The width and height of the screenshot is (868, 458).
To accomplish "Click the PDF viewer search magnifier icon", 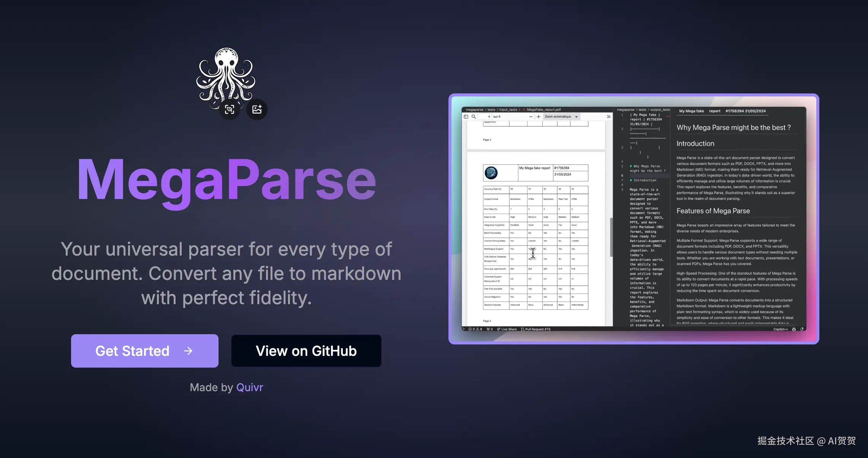I will 474,117.
